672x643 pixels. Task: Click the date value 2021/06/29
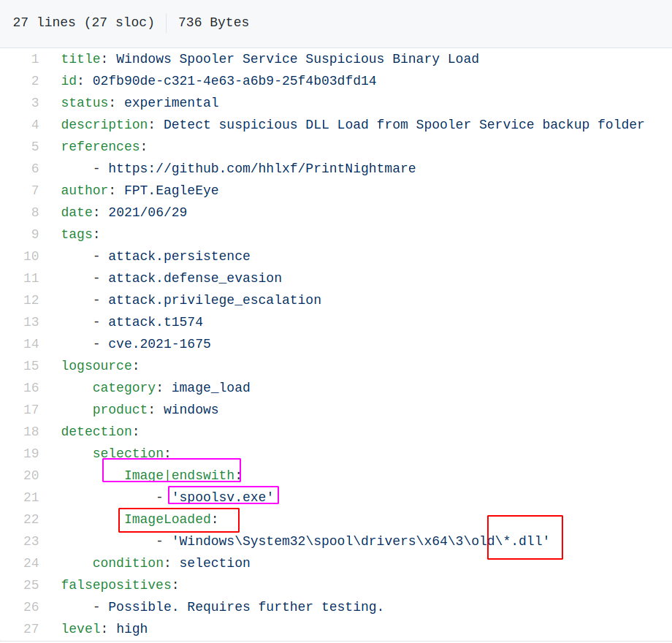pos(148,213)
